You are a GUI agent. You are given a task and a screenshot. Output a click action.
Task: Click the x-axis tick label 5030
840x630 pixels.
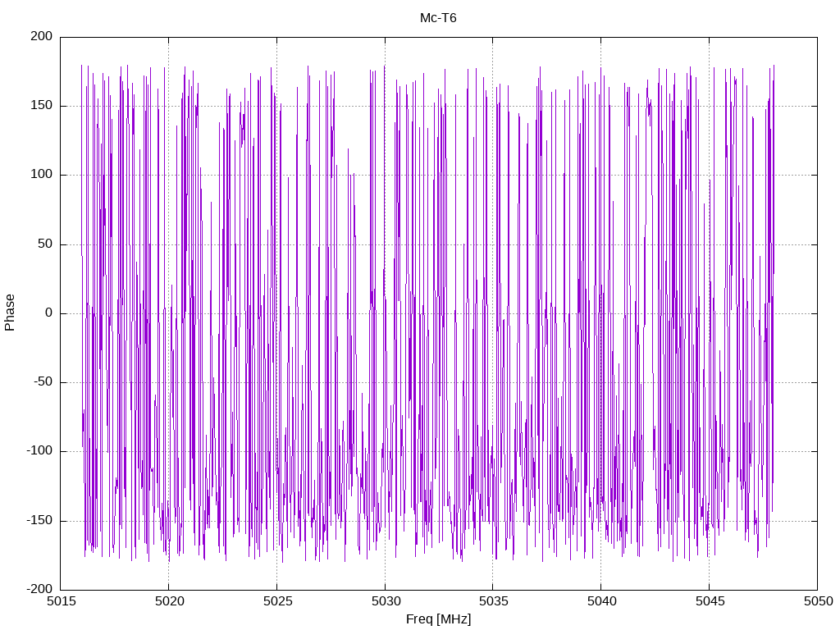386,601
